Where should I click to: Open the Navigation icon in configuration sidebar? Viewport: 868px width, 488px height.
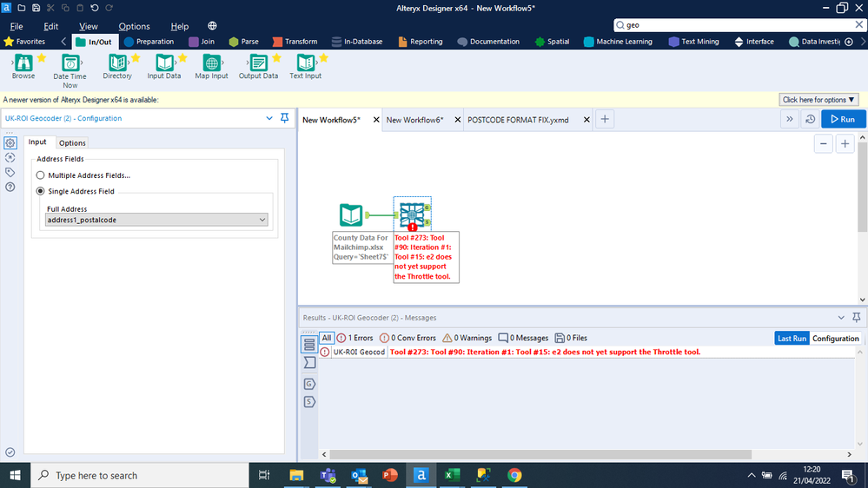(x=10, y=158)
